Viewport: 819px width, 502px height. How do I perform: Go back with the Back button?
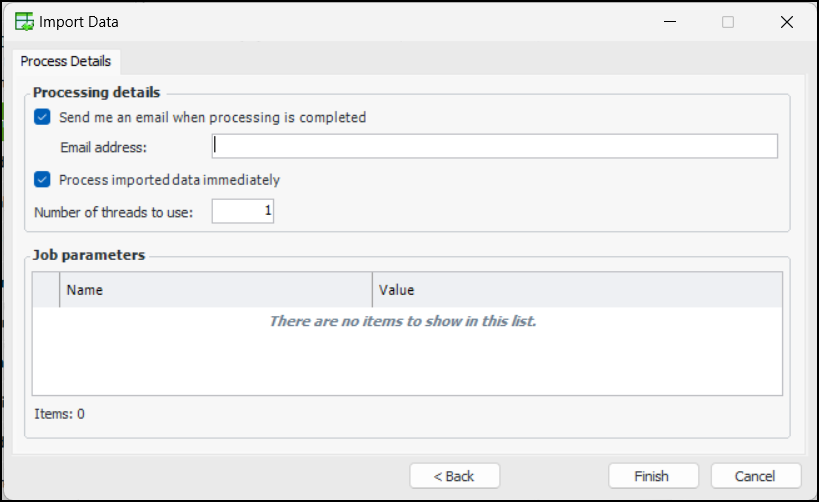[454, 476]
